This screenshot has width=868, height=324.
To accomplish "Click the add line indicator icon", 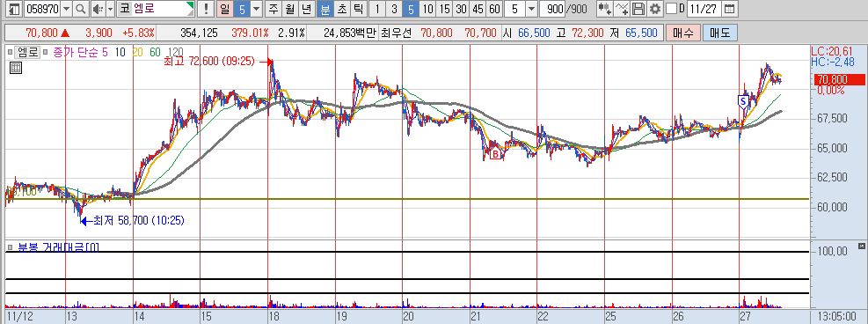I will (623, 9).
